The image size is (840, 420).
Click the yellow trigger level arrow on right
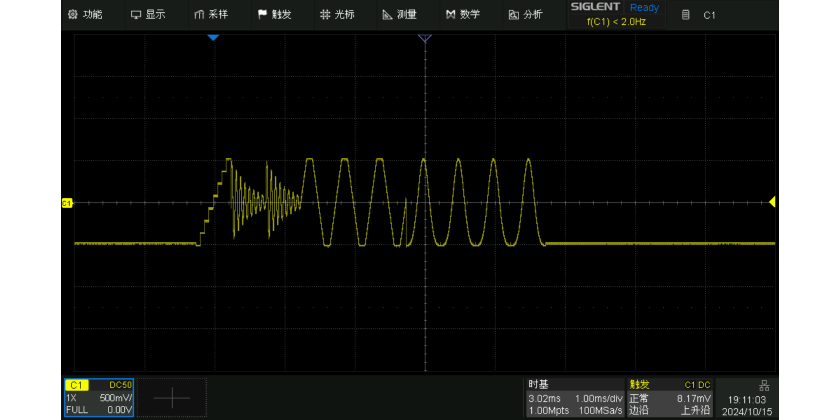tap(772, 203)
